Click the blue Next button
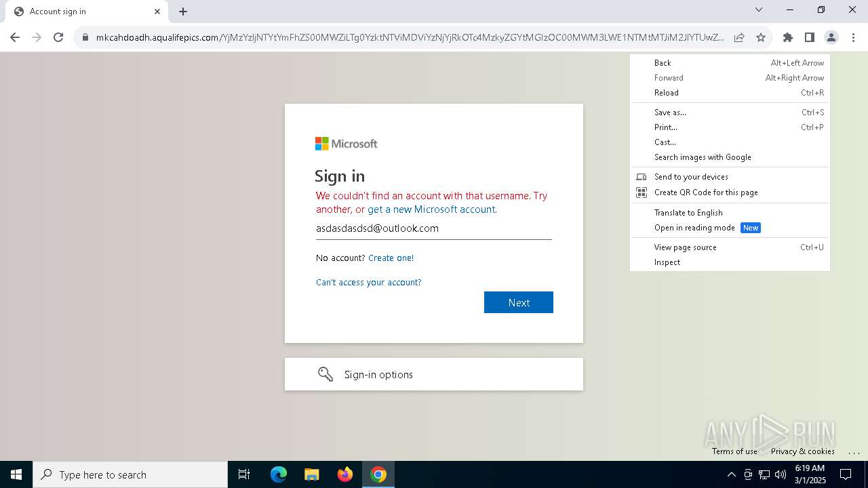This screenshot has height=488, width=868. pyautogui.click(x=519, y=302)
